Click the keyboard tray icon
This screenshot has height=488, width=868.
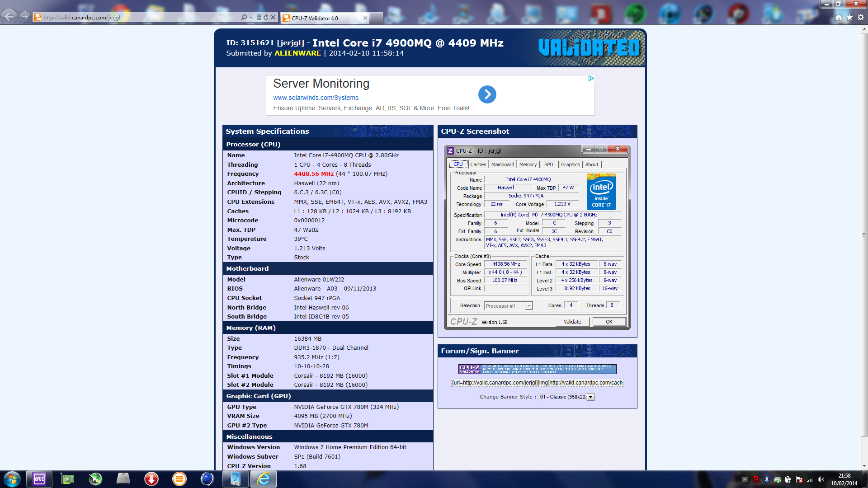(745, 479)
